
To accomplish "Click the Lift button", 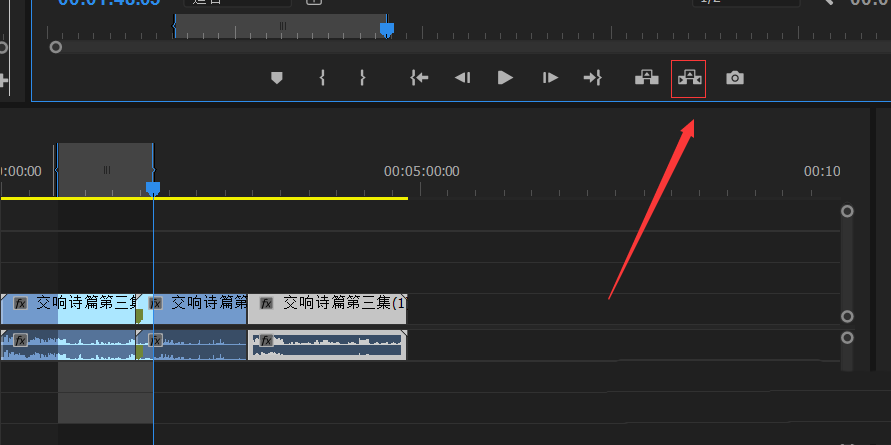I will tap(647, 78).
